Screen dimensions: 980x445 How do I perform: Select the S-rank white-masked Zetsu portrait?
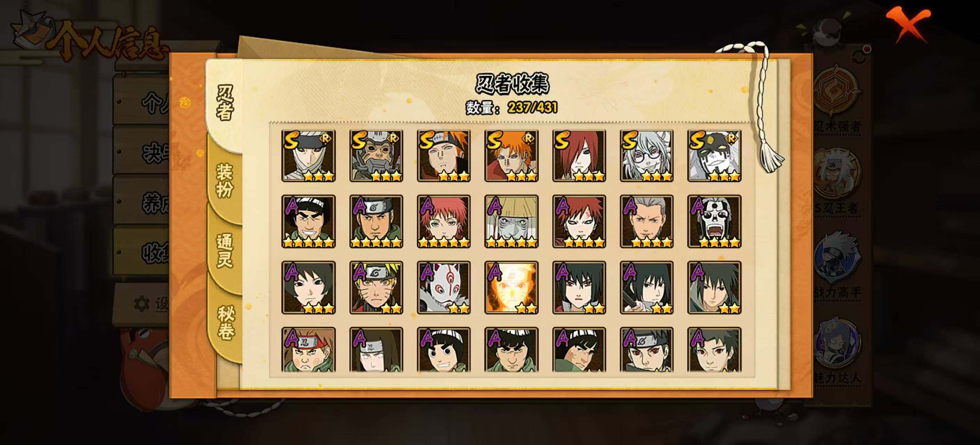coord(714,155)
